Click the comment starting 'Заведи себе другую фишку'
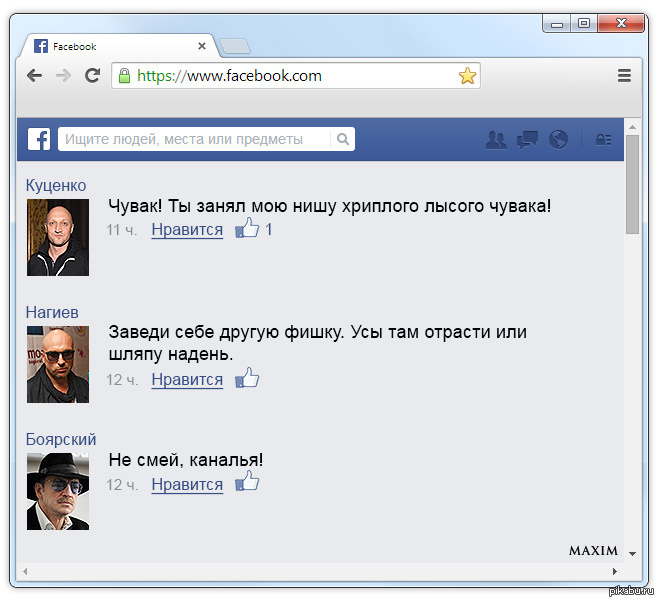Viewport: 659px width, 602px height. [x=318, y=343]
